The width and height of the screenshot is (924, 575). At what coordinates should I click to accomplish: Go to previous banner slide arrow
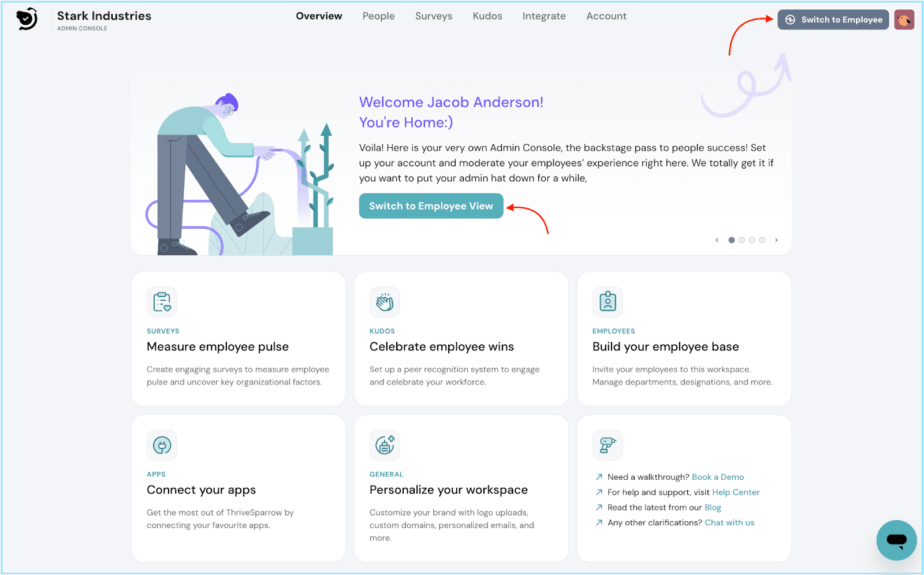717,240
